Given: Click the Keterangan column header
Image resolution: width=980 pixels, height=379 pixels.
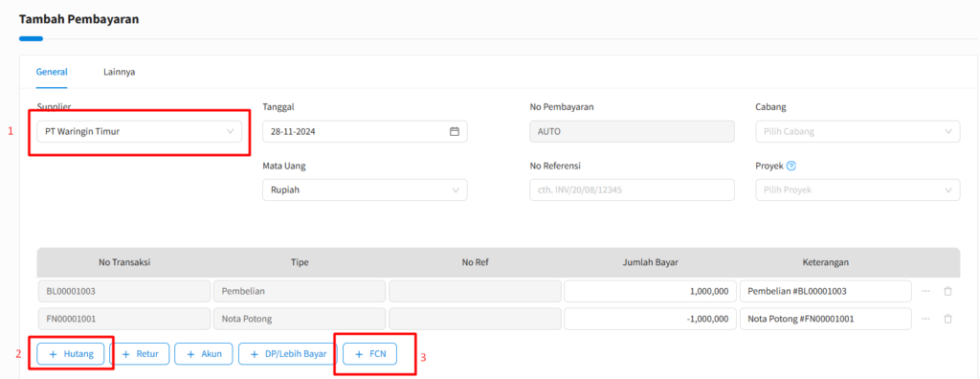Looking at the screenshot, I should click(x=825, y=262).
